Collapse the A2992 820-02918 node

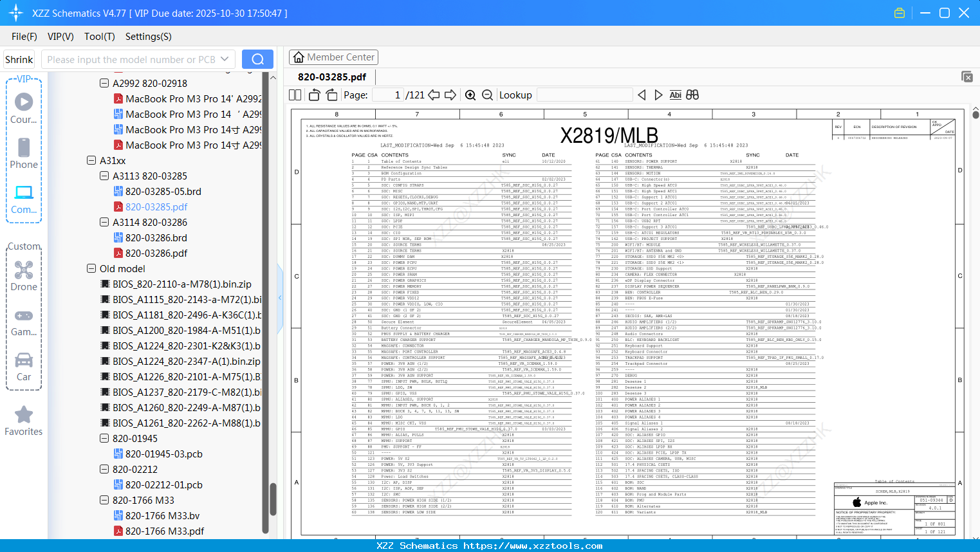tap(104, 83)
